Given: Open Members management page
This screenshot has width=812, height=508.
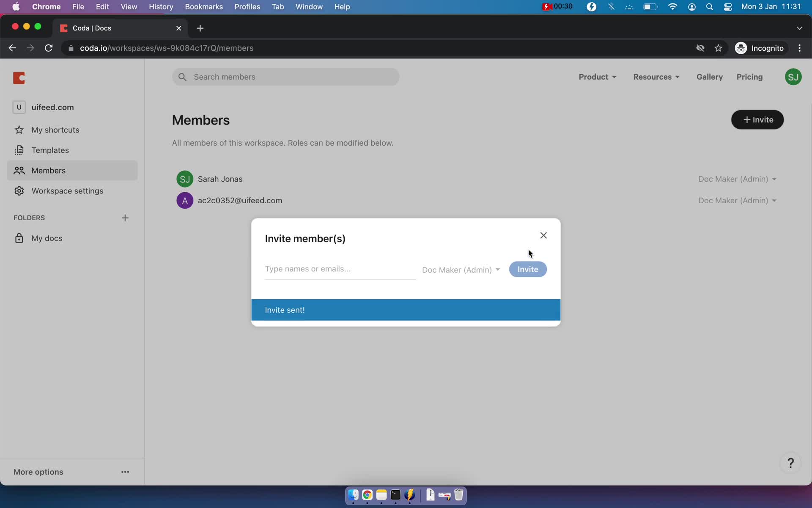Looking at the screenshot, I should 48,170.
